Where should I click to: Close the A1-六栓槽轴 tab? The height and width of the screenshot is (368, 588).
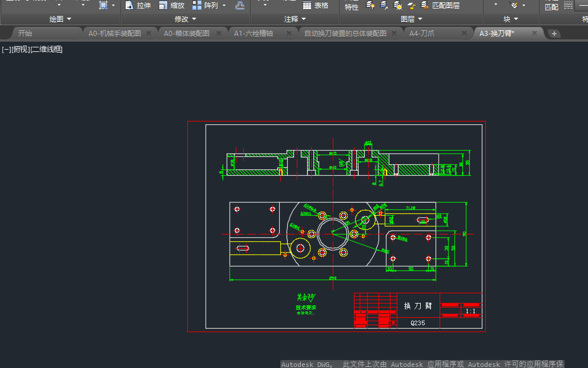289,34
